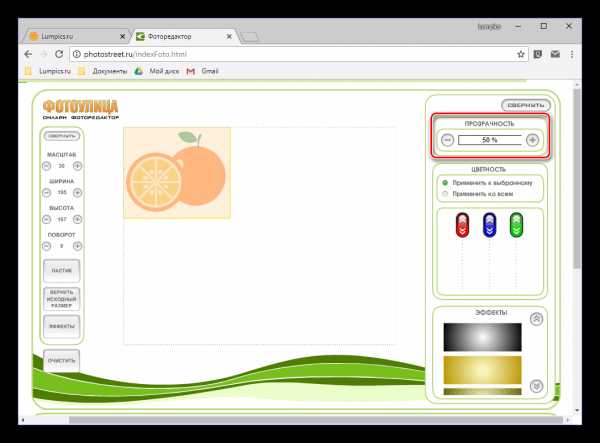Open the Документы bookmark
The width and height of the screenshot is (600, 443).
[x=108, y=72]
